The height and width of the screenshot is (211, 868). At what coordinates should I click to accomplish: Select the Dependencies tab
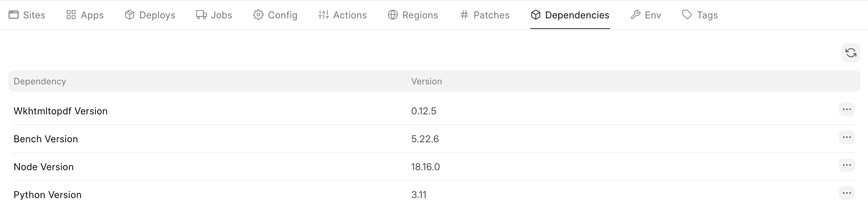click(570, 15)
